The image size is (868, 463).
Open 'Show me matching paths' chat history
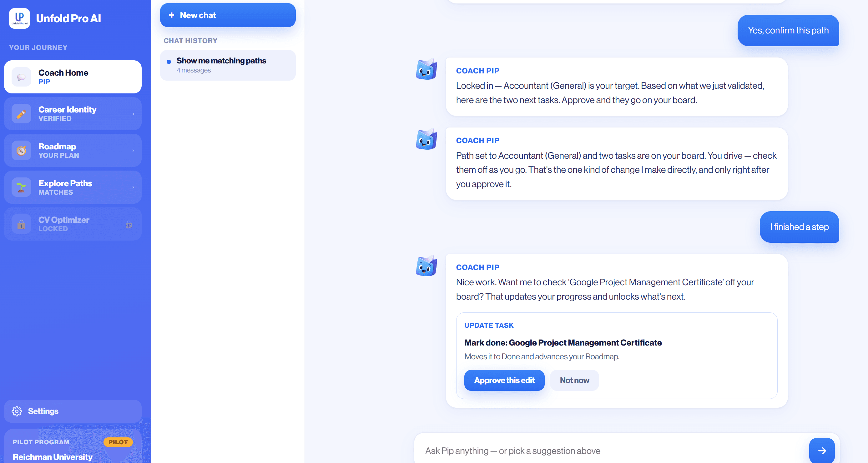coord(228,65)
